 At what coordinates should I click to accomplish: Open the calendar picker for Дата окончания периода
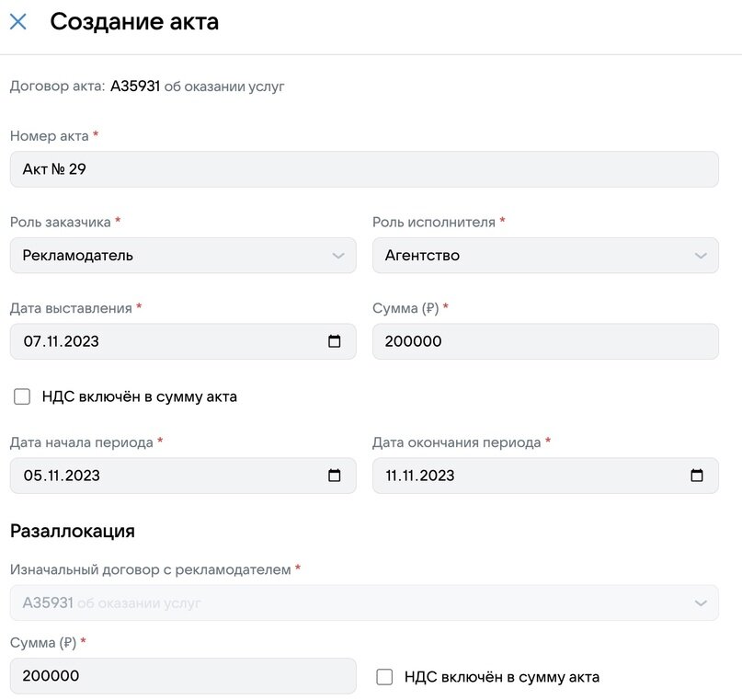coord(697,476)
